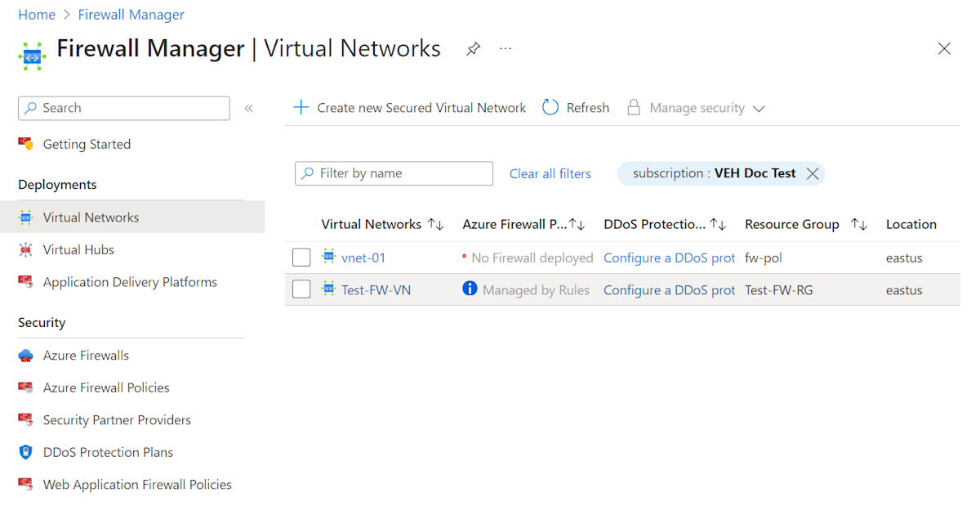Open DDoS Protection Plans item

108,452
